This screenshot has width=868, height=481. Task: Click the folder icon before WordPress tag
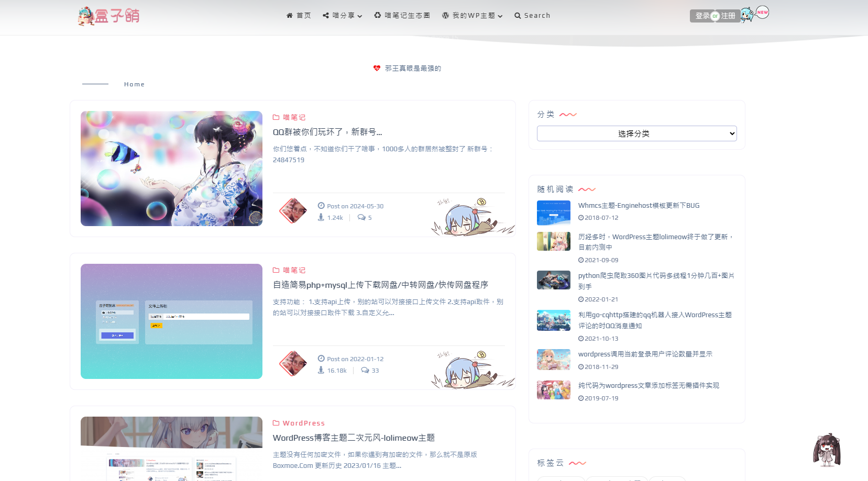pyautogui.click(x=276, y=423)
